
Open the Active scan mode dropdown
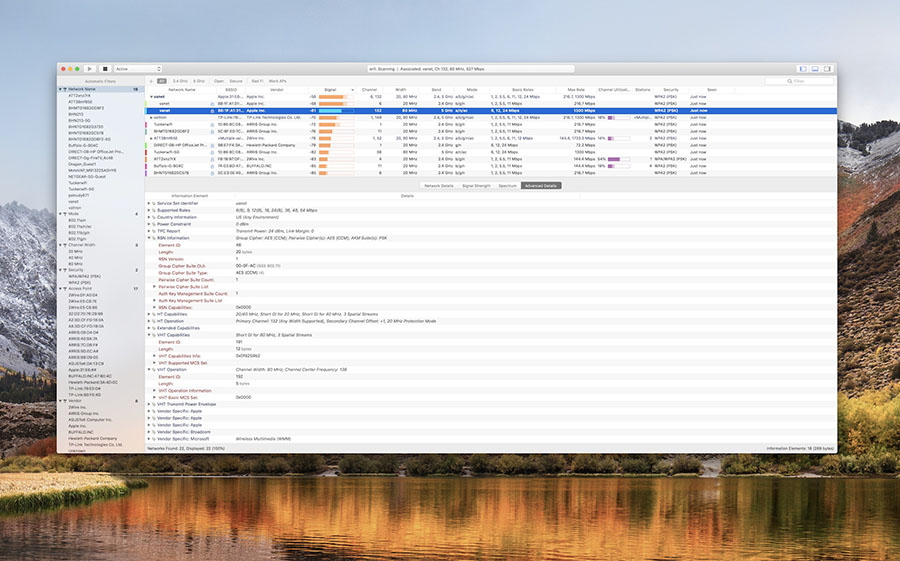[x=138, y=69]
